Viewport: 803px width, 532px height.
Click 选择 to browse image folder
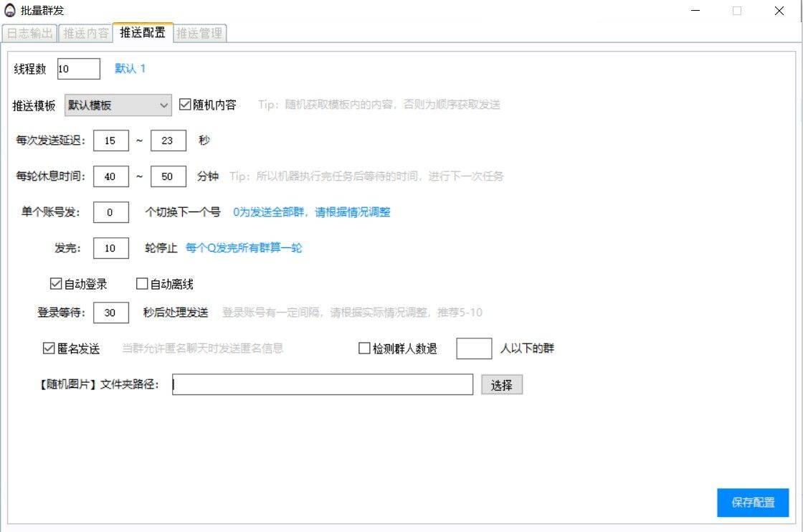[x=501, y=385]
